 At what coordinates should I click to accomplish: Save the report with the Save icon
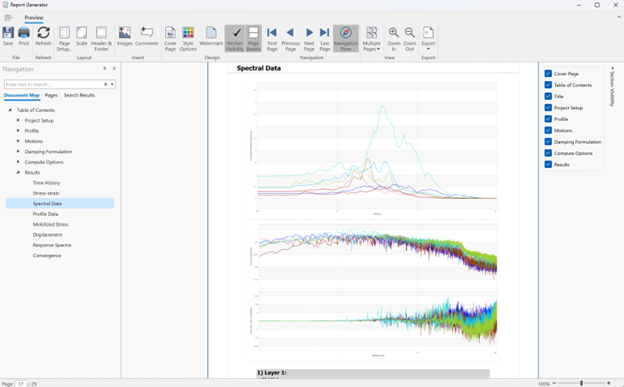coord(8,37)
